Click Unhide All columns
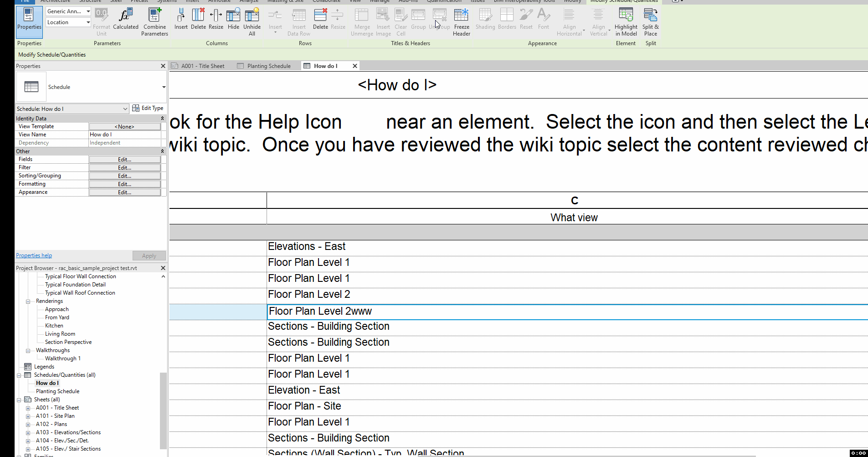 pyautogui.click(x=252, y=22)
